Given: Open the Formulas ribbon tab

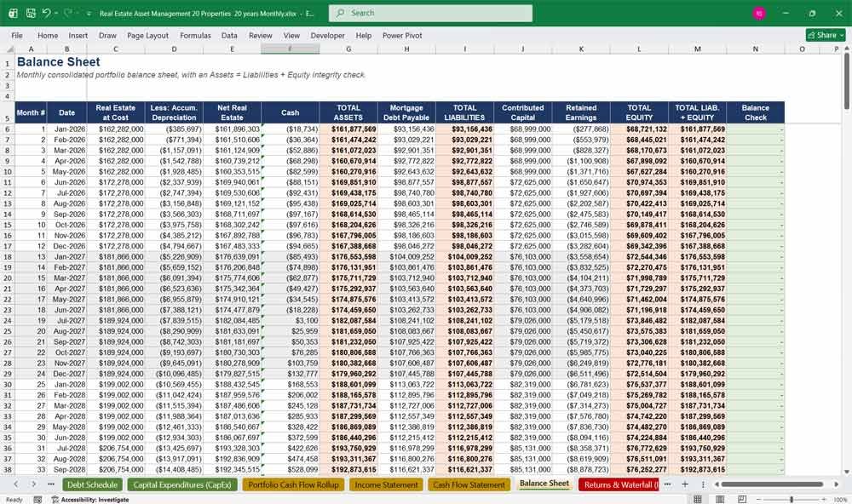Looking at the screenshot, I should 195,35.
